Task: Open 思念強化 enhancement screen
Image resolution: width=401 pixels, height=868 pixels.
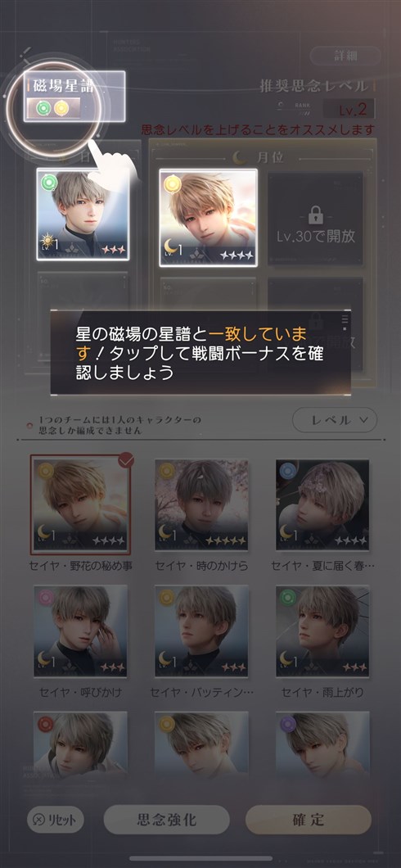Action: pos(166,820)
